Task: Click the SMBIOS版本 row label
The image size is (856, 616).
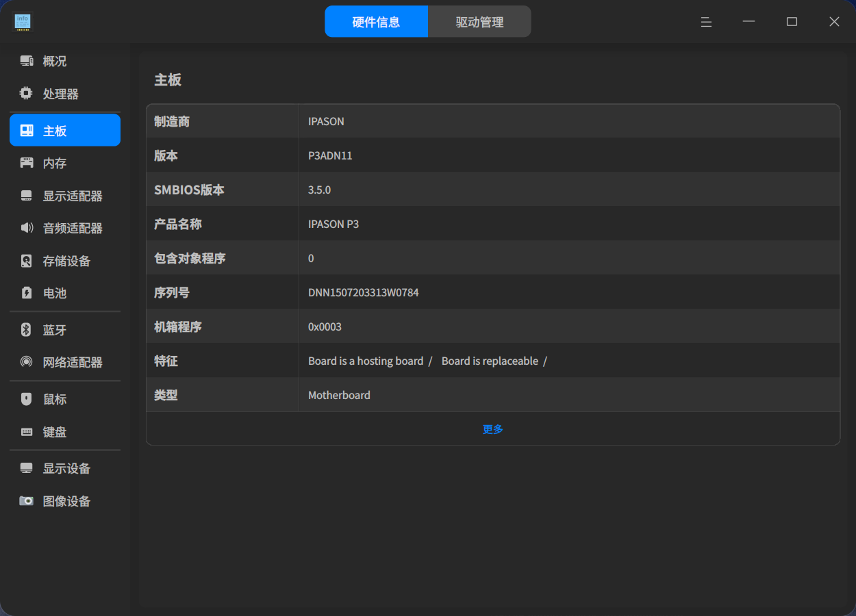Action: click(189, 190)
